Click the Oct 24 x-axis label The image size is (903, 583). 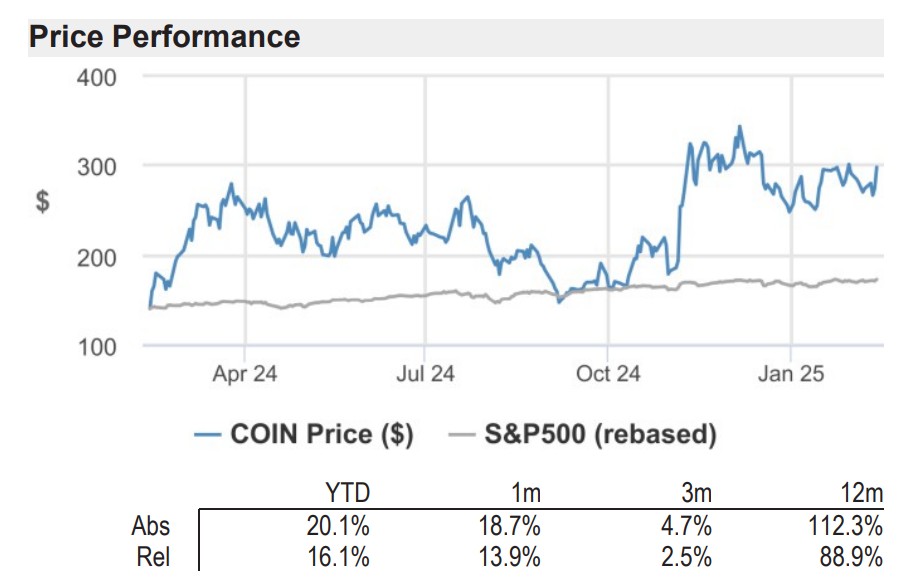608,374
